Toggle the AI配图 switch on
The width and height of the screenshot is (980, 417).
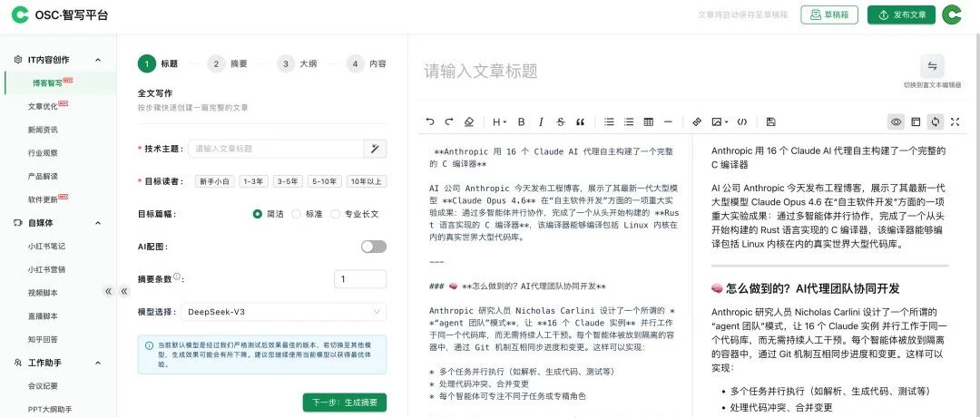[373, 247]
